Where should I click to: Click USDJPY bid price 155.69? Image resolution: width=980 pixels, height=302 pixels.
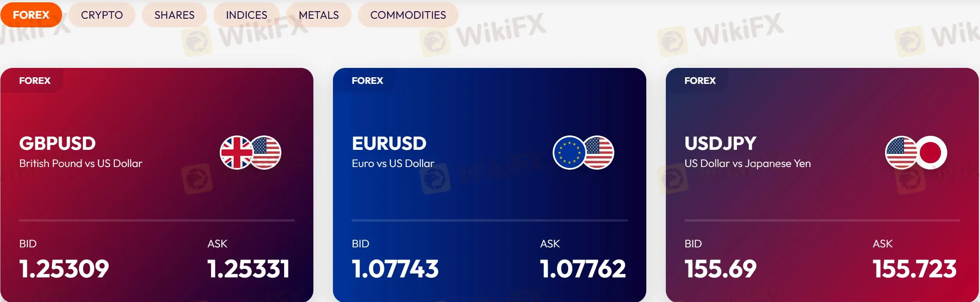(x=721, y=269)
